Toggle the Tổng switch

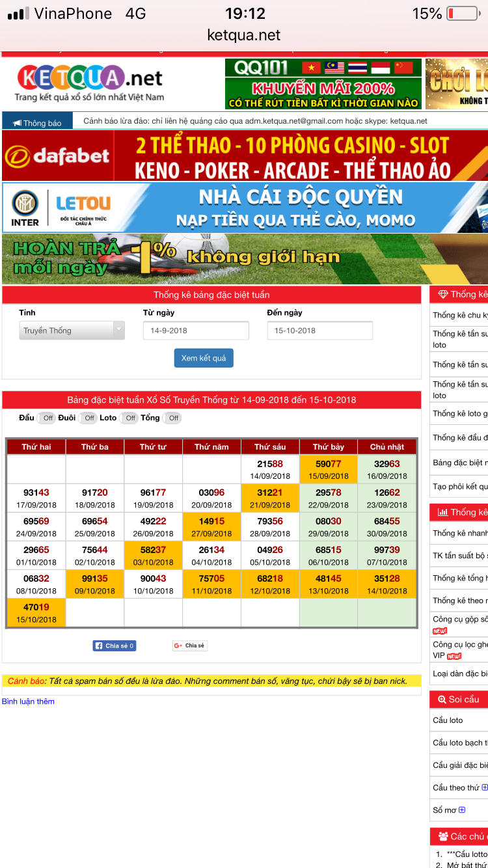point(171,418)
